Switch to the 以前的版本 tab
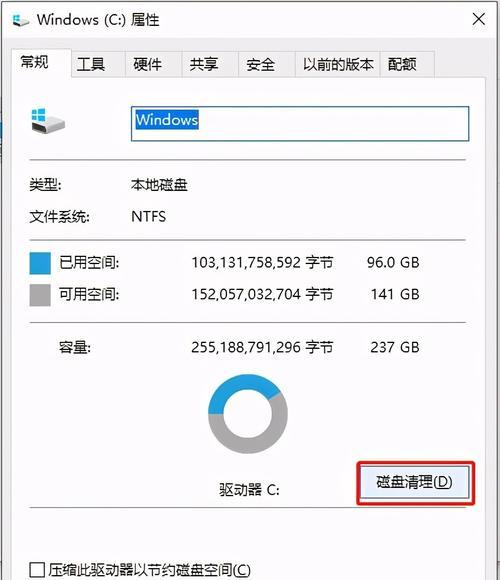500x580 pixels. coord(338,65)
